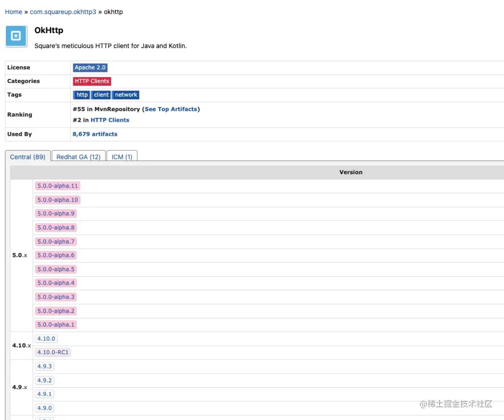Open HTTP Clients ranking link
The width and height of the screenshot is (504, 420).
110,120
